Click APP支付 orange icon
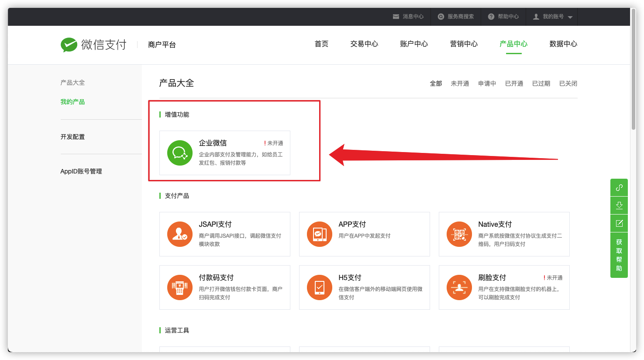This screenshot has width=644, height=360. (320, 234)
